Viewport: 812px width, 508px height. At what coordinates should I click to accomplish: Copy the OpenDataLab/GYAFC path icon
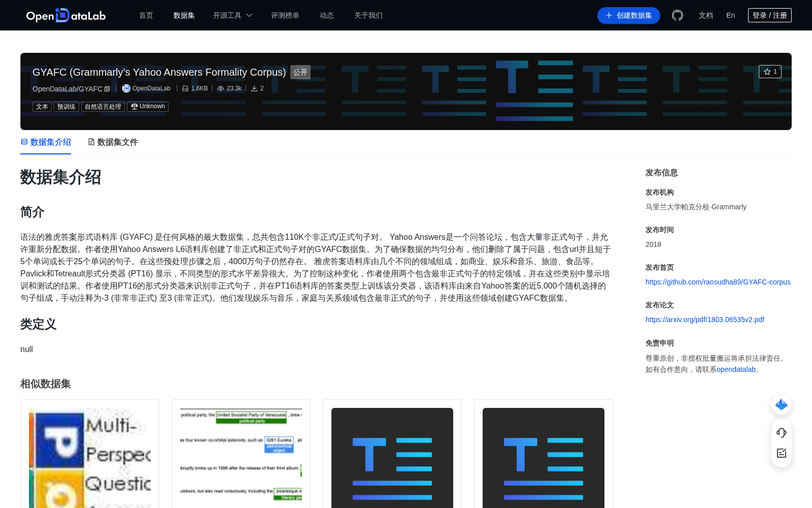click(107, 89)
